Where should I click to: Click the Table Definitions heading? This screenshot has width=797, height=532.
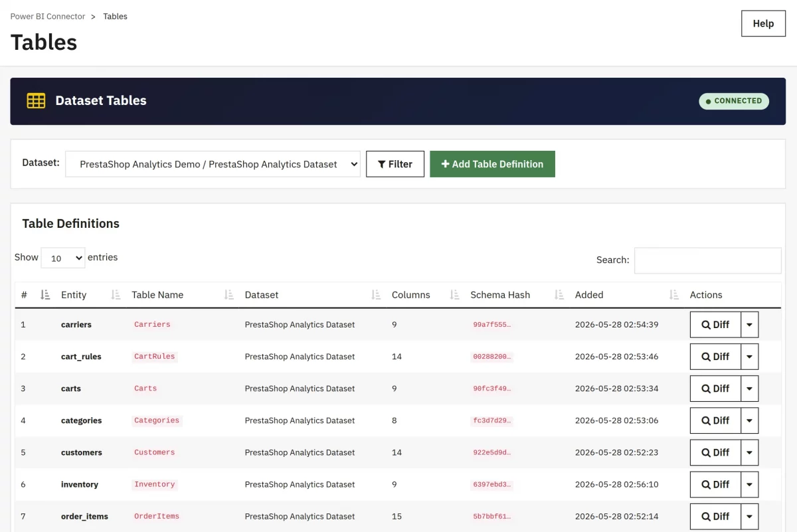pos(71,224)
